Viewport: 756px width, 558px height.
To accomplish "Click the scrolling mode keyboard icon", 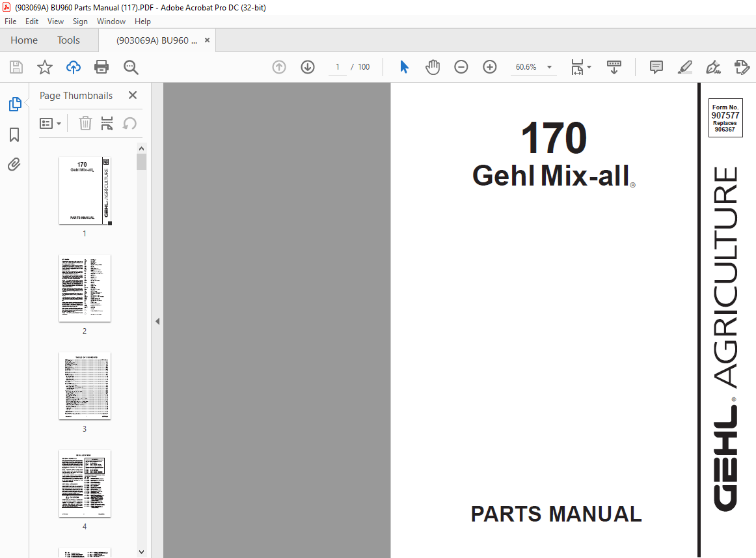I will coord(614,67).
